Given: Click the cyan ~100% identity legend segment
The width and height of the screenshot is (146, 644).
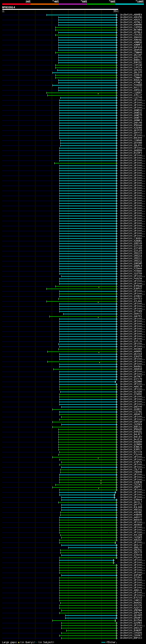Looking at the screenshot, I should [x=130, y=4].
